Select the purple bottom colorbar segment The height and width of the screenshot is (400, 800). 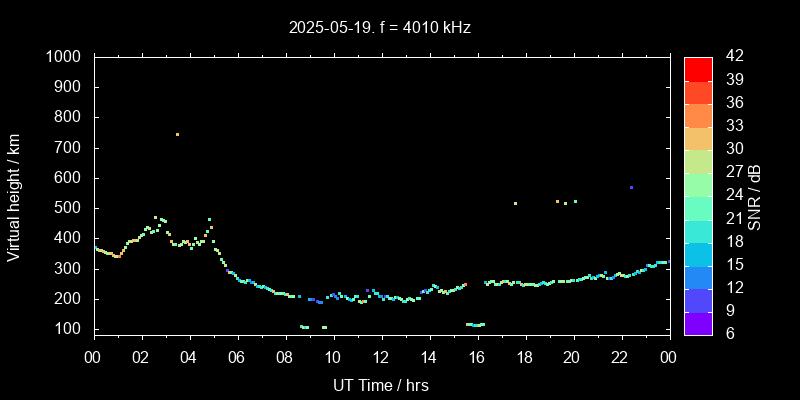click(698, 322)
